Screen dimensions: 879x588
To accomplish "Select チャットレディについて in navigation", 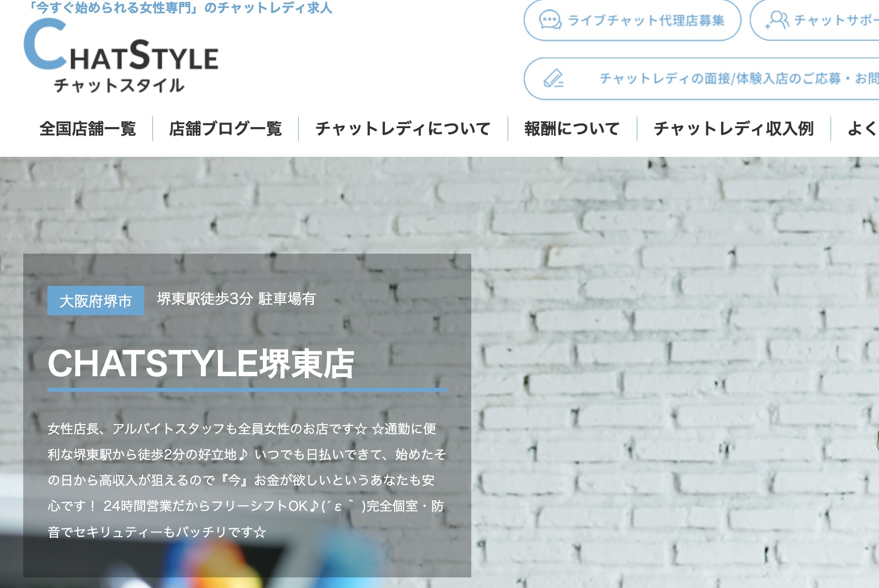I will coord(403,129).
